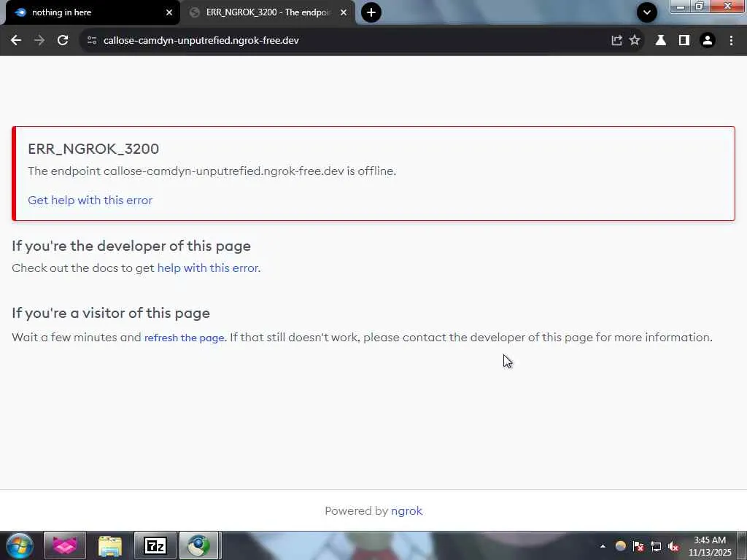This screenshot has height=560, width=747.
Task: Expand the tab search dropdown
Action: pyautogui.click(x=647, y=12)
